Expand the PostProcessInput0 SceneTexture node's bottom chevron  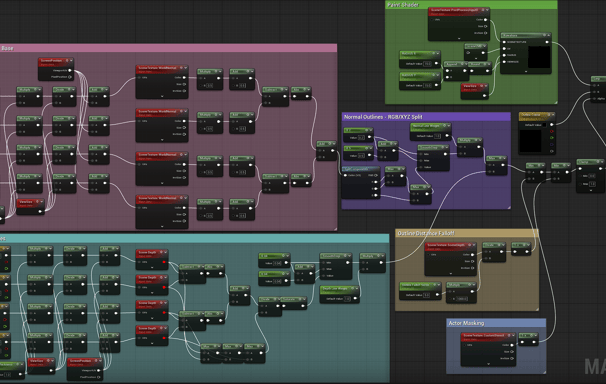(x=459, y=38)
